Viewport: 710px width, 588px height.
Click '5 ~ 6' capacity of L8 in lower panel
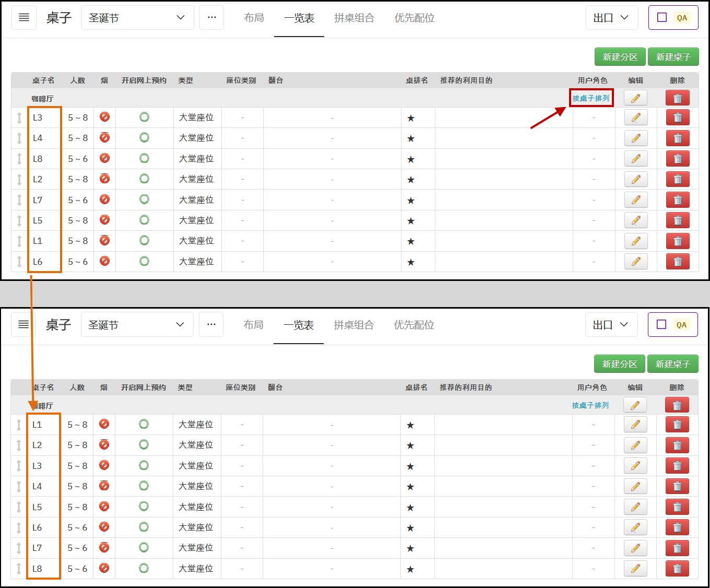(77, 569)
